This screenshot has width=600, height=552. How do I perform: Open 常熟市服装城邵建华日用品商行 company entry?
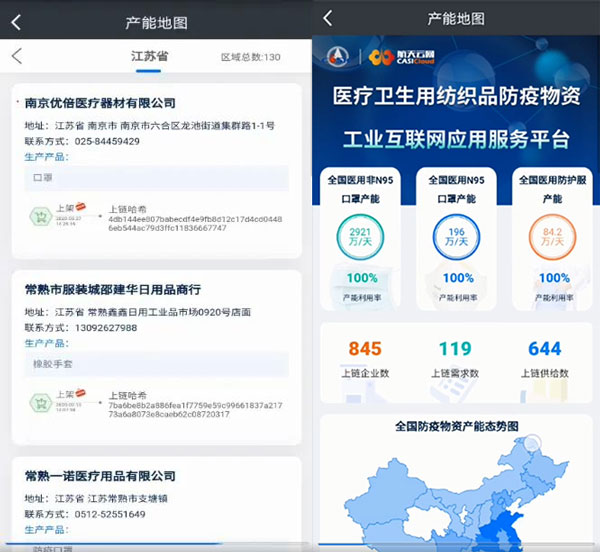click(x=113, y=289)
